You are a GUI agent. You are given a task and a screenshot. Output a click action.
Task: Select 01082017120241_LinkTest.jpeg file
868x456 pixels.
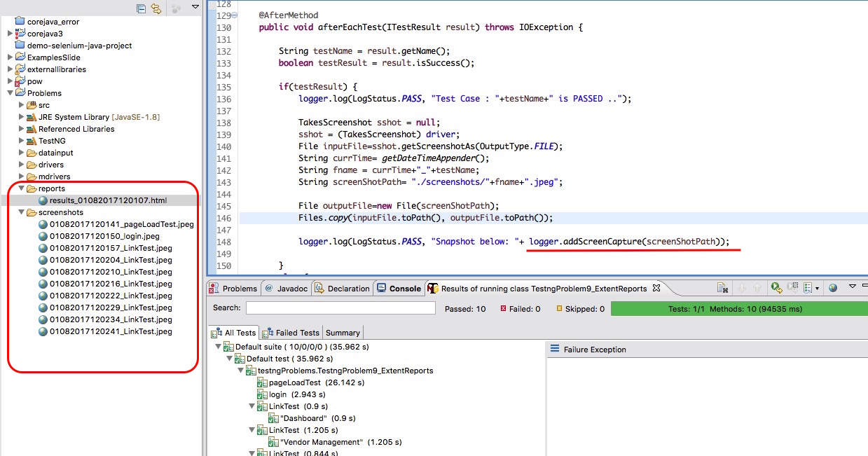(106, 331)
